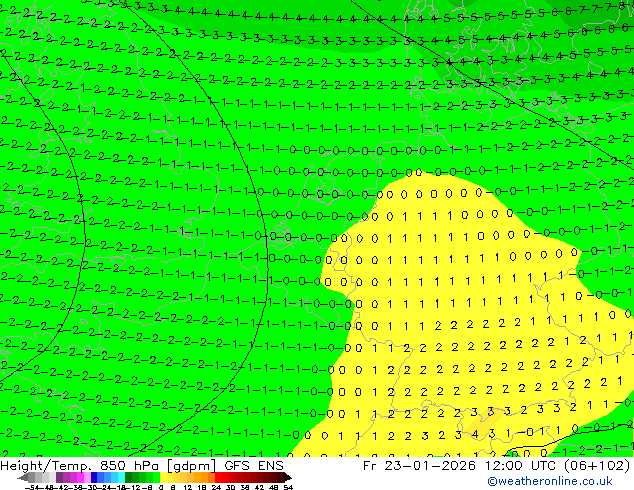Viewport: 634px width, 490px height.
Task: Open the weatheronline.co.uk copyright link
Action: tap(550, 481)
